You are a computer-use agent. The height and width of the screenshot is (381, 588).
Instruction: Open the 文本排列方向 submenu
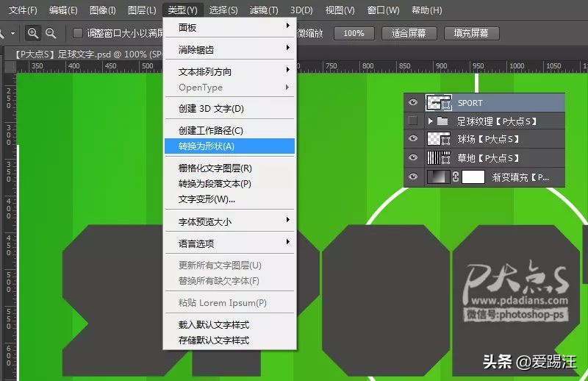point(229,71)
